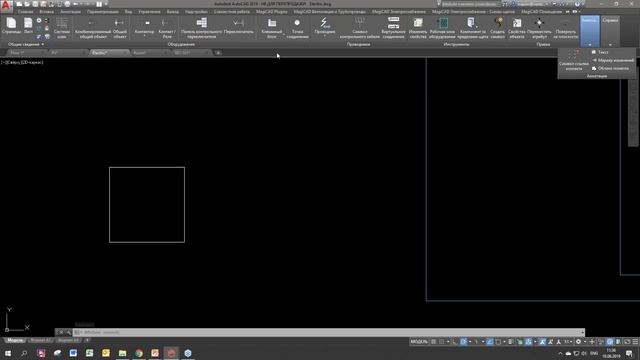Image resolution: width=640 pixels, height=360 pixels.
Task: Switch to the Главная ribbon tab
Action: point(25,12)
